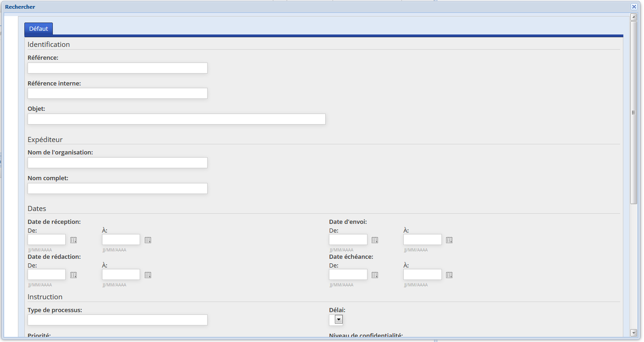Image resolution: width=644 pixels, height=342 pixels.
Task: Click the Niveau de confidentialité label
Action: [366, 336]
